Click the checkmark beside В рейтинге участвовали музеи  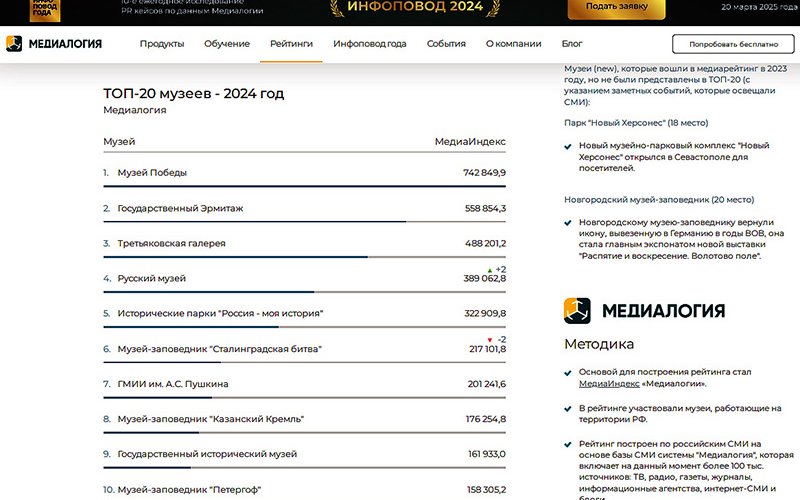click(x=568, y=409)
